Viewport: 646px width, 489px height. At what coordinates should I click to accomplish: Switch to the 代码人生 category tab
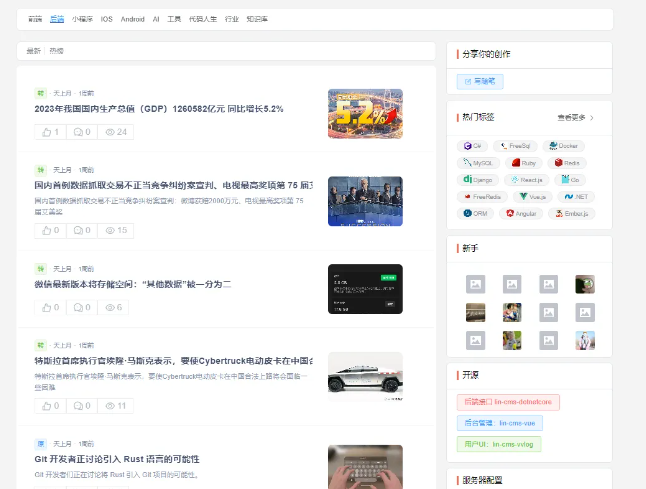[203, 19]
